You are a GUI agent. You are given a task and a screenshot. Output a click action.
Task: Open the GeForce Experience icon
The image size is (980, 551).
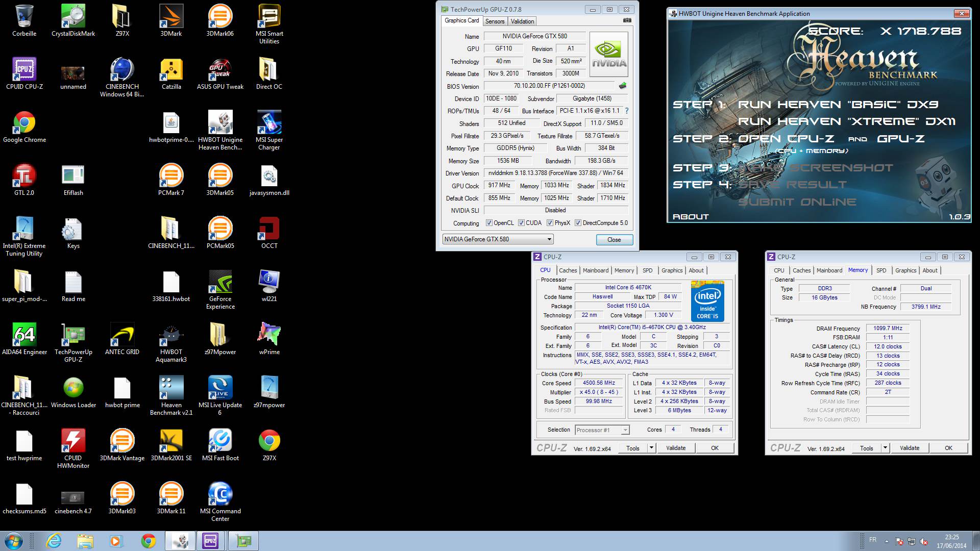pos(220,289)
